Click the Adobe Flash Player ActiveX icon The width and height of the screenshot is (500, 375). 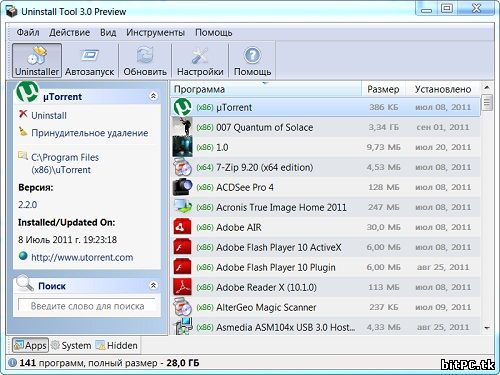point(182,247)
